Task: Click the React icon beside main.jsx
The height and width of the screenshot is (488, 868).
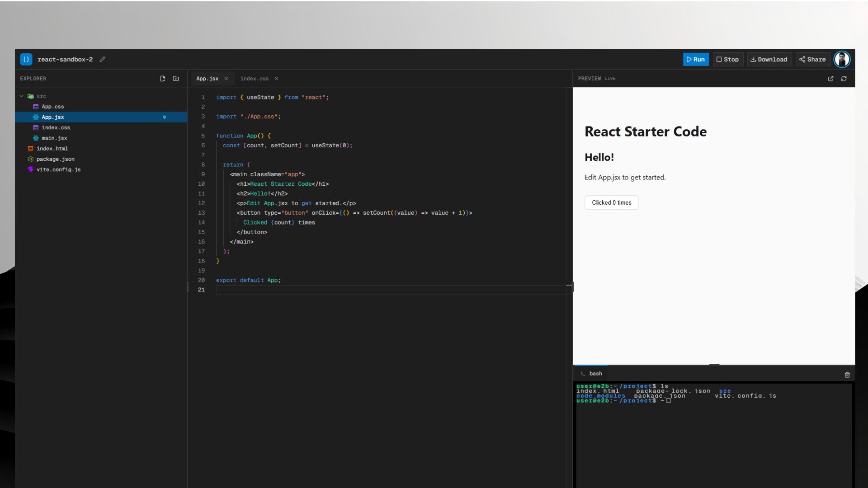Action: [36, 138]
